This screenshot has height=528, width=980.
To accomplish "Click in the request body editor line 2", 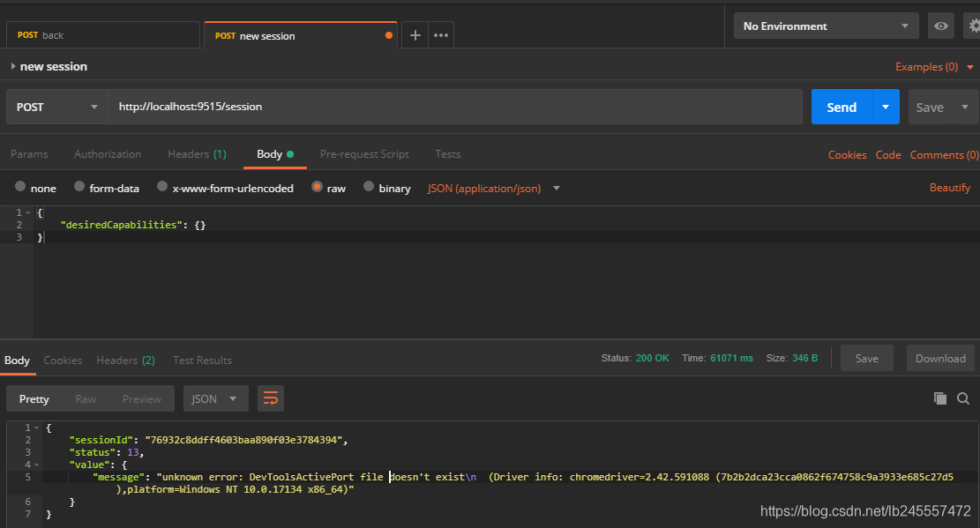I will click(506, 225).
